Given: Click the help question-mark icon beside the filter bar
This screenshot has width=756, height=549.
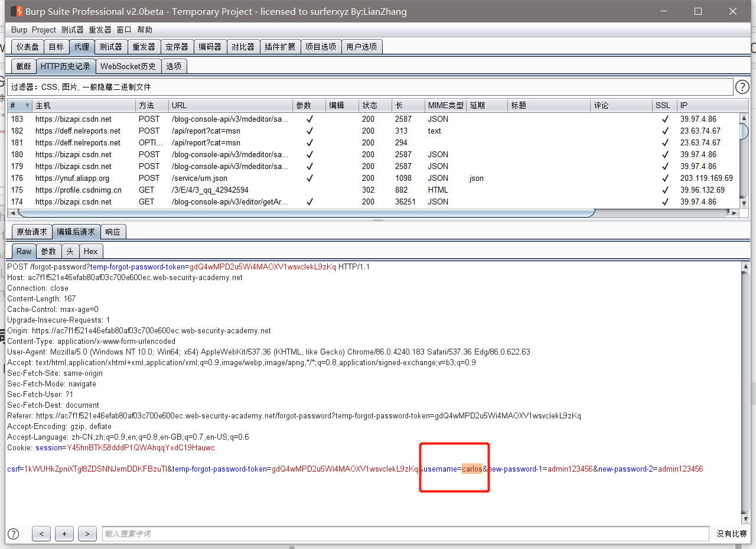Looking at the screenshot, I should coord(742,86).
